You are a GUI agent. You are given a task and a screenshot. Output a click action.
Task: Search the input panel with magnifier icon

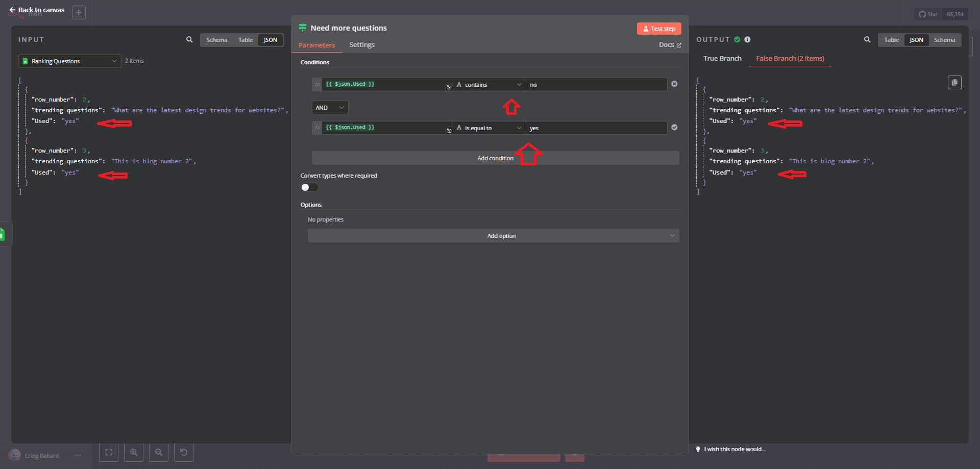coord(189,40)
